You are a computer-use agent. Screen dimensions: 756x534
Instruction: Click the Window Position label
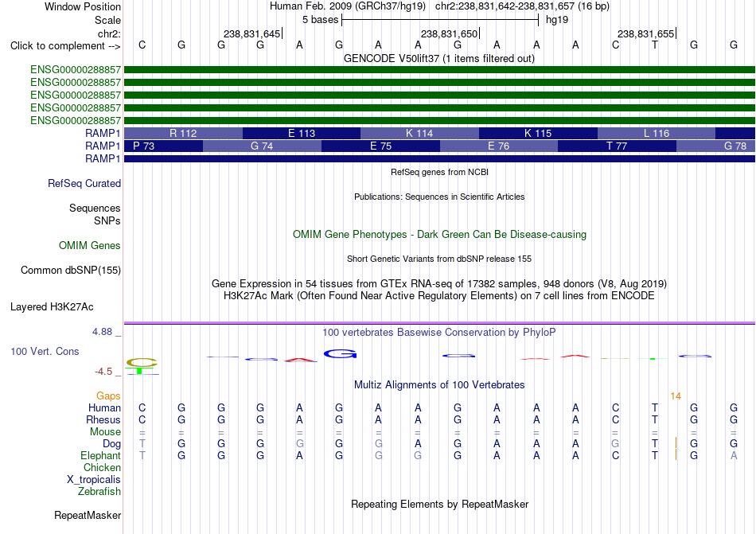coord(83,6)
